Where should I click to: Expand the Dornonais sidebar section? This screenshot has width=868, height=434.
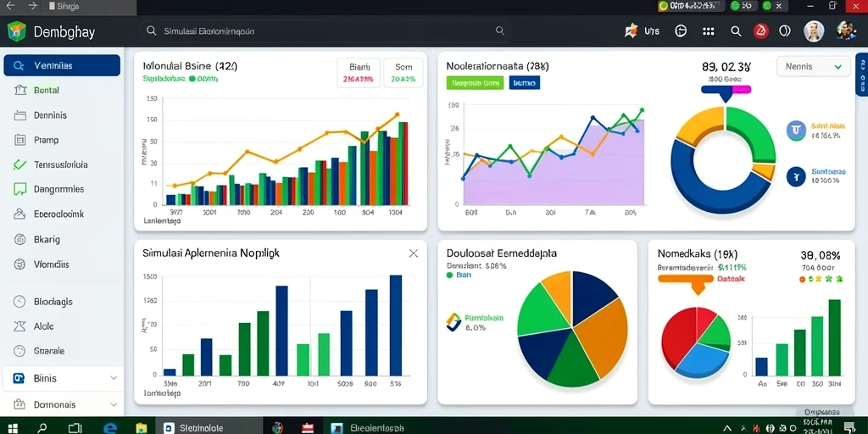(x=61, y=404)
